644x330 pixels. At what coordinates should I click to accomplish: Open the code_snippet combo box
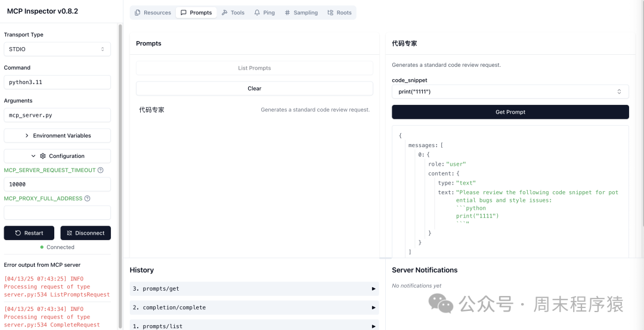coord(510,92)
